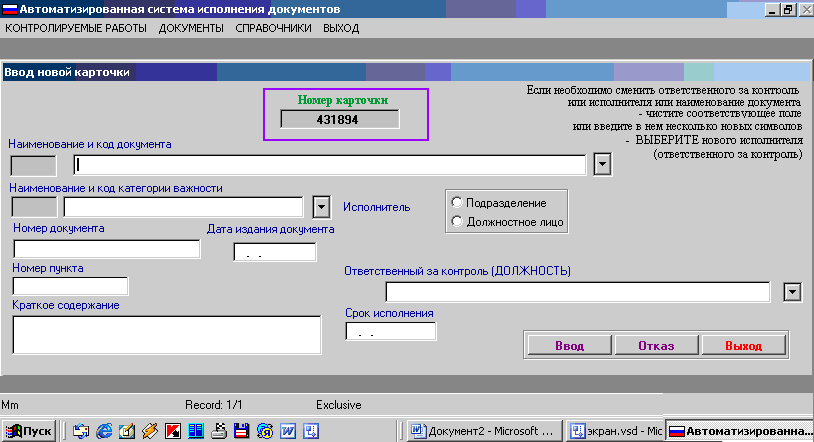The width and height of the screenshot is (814, 442).
Task: Click the Дата издания документа date field
Action: 275,252
